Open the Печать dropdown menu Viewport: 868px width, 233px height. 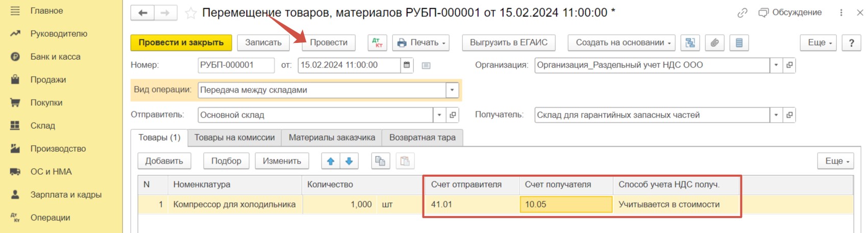(x=421, y=43)
